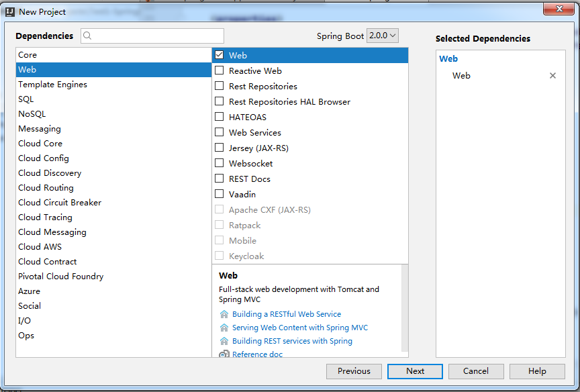
Task: Select the NoSQL category
Action: pyautogui.click(x=113, y=114)
